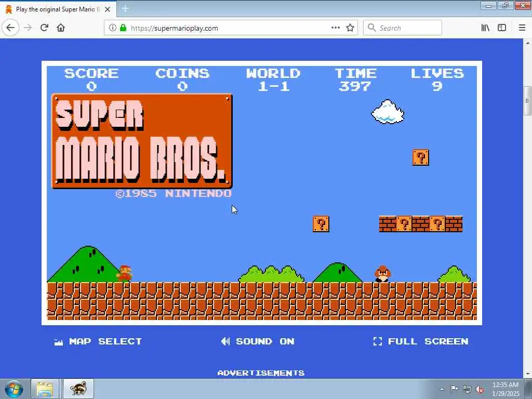Restore down the browser window
The image size is (532, 399).
pos(506,6)
